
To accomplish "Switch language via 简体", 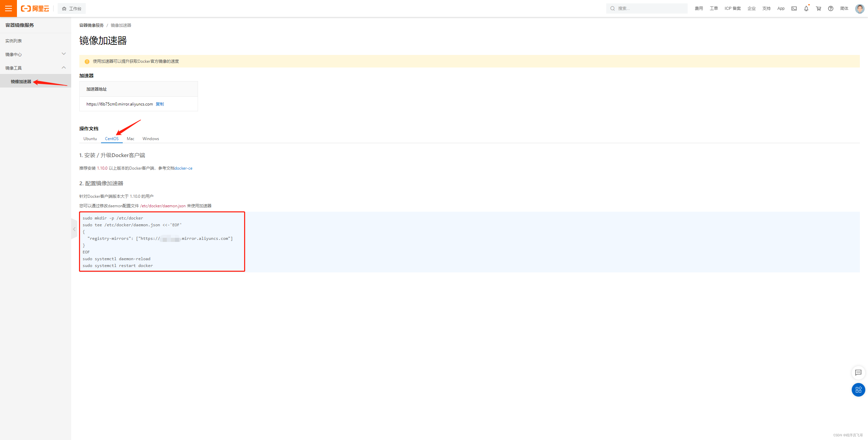I will (844, 8).
